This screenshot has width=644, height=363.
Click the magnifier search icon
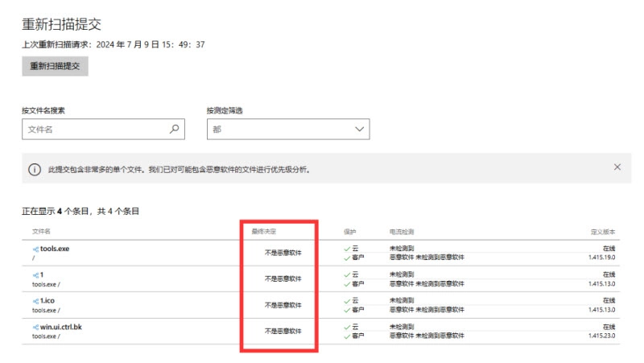(x=174, y=129)
